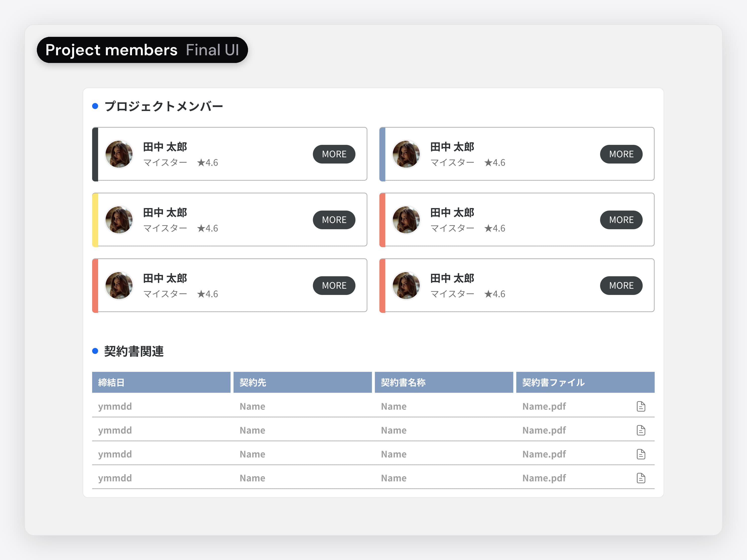Click MORE on the dark-gray striped member card

coord(334,154)
